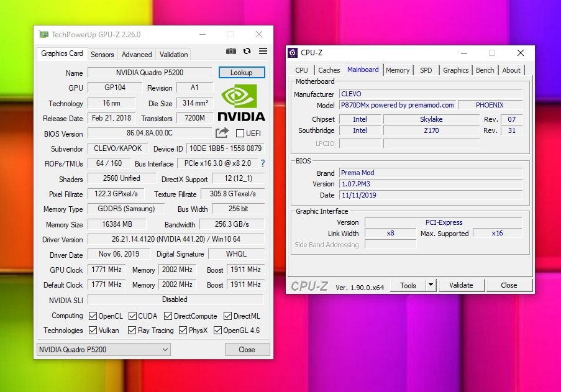Toggle the Vulkan checkbox
Screen dimensions: 561x392
93,330
